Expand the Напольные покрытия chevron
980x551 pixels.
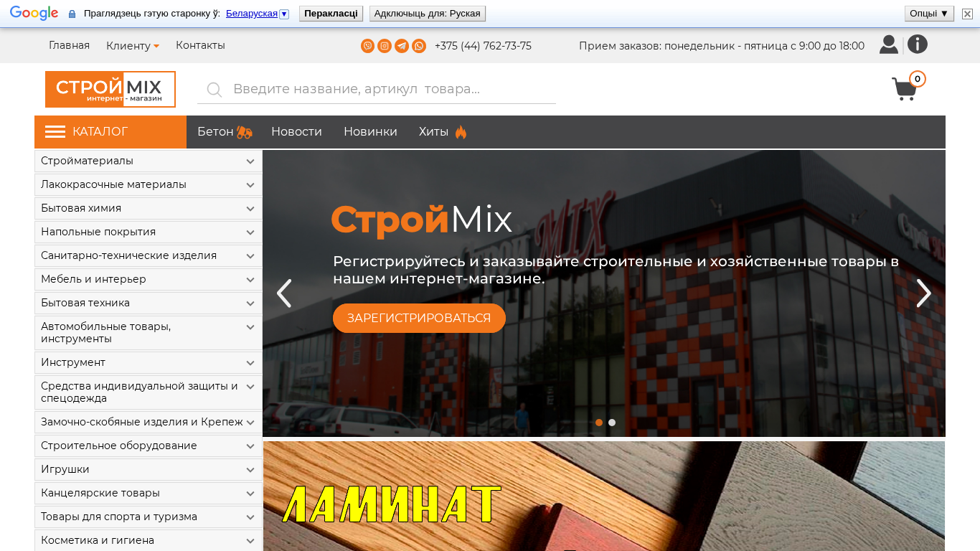pyautogui.click(x=250, y=232)
